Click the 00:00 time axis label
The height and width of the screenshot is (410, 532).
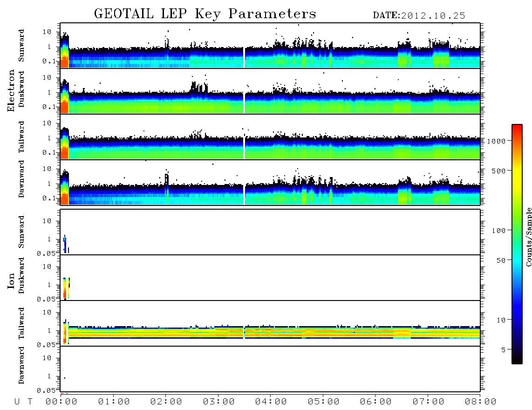[x=61, y=402]
